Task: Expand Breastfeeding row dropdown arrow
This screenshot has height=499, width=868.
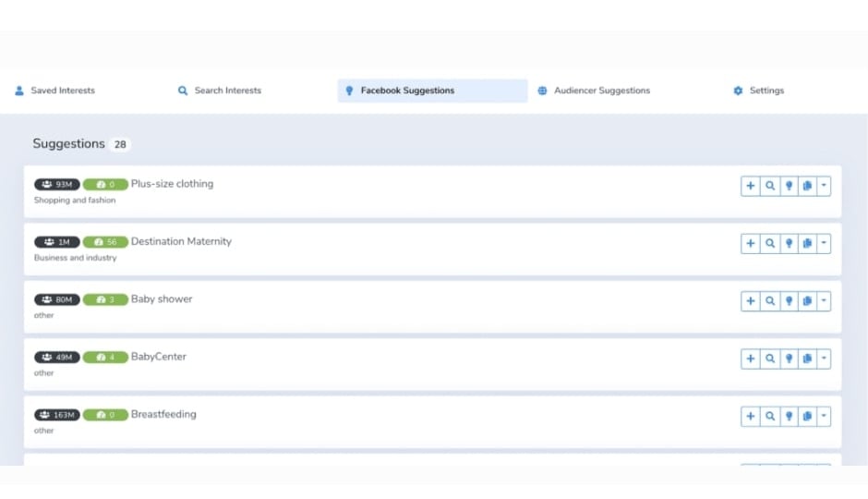Action: click(824, 417)
